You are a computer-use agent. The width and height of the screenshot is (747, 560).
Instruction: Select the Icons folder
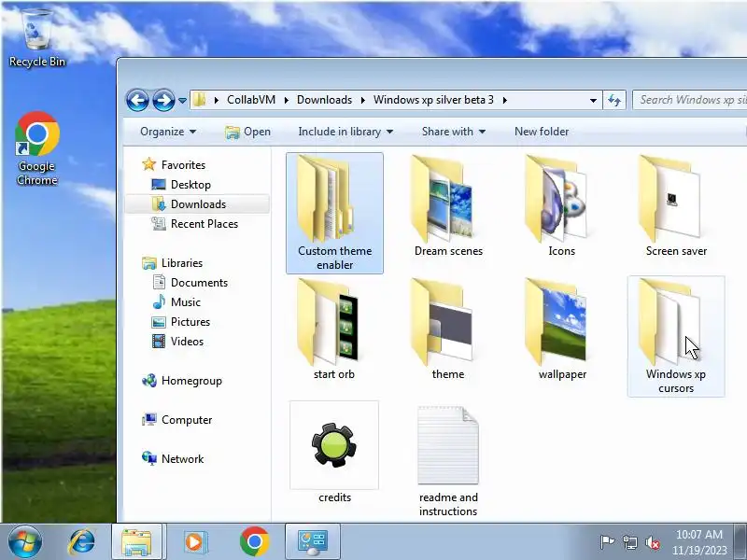(x=561, y=206)
